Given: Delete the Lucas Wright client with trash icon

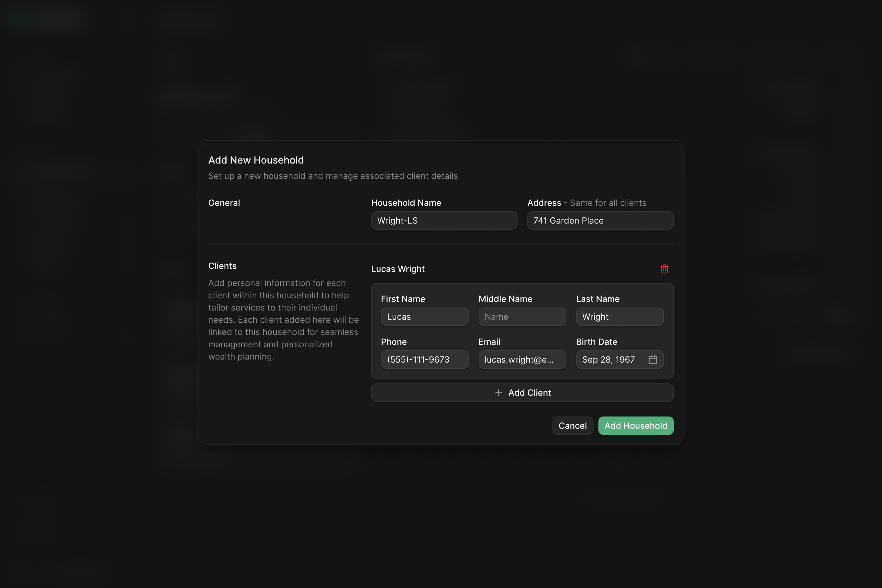Looking at the screenshot, I should (664, 269).
